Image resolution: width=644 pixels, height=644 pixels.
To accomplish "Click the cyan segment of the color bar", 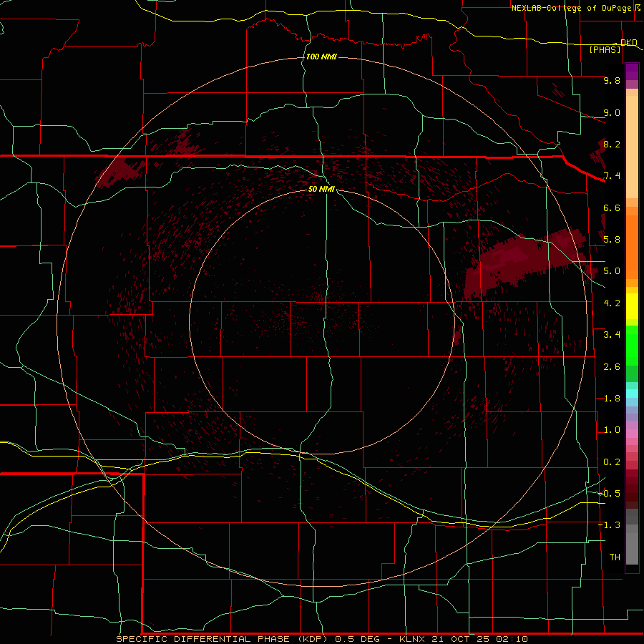I will (x=632, y=394).
